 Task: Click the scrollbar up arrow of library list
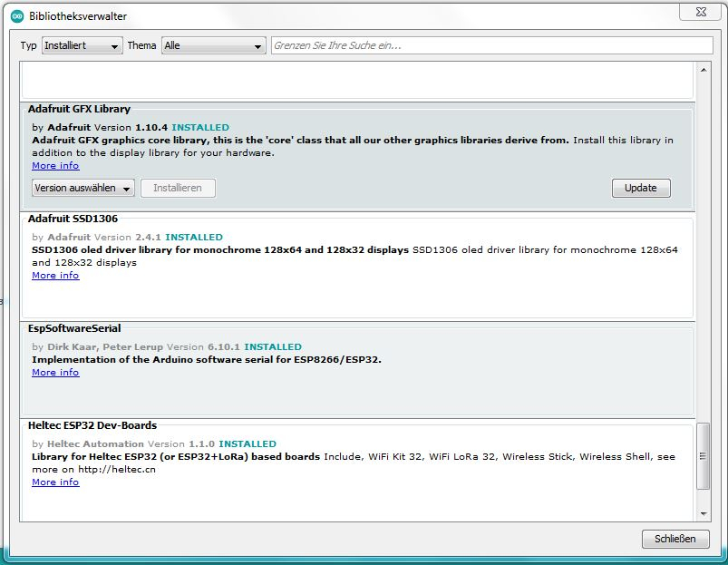tap(704, 70)
